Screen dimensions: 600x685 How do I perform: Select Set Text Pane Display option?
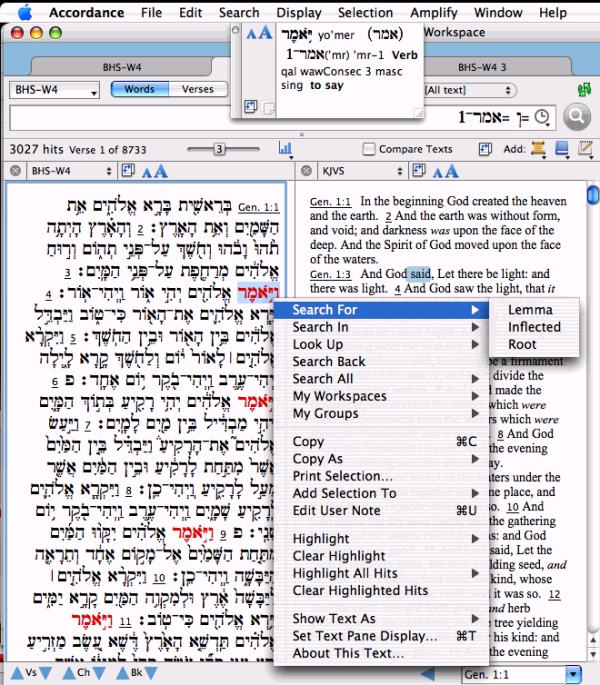tap(381, 636)
